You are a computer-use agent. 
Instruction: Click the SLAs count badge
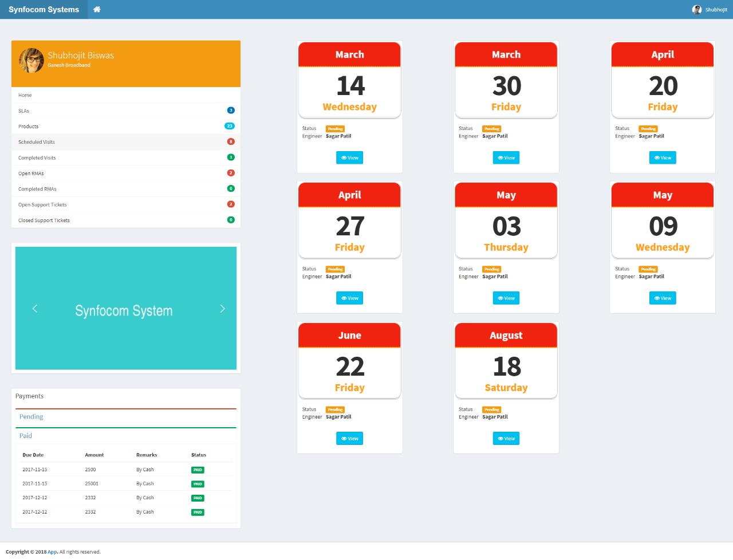pos(231,111)
